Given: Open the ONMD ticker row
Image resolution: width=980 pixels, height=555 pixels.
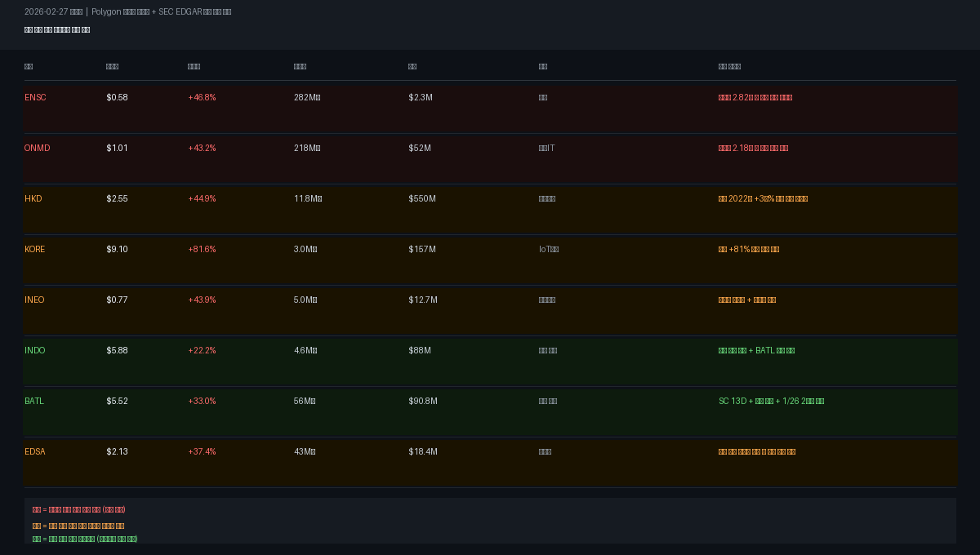Looking at the screenshot, I should click(490, 159).
